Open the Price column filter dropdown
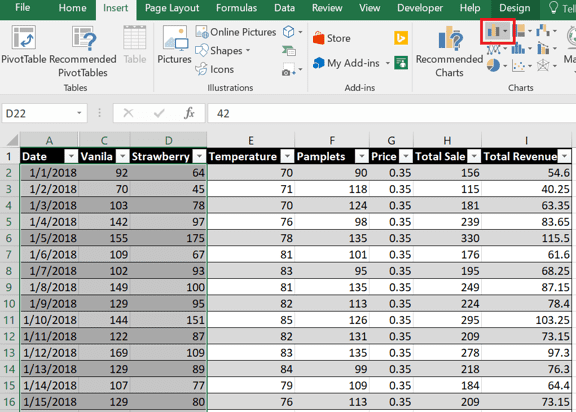Image resolution: width=576 pixels, height=412 pixels. click(x=406, y=156)
